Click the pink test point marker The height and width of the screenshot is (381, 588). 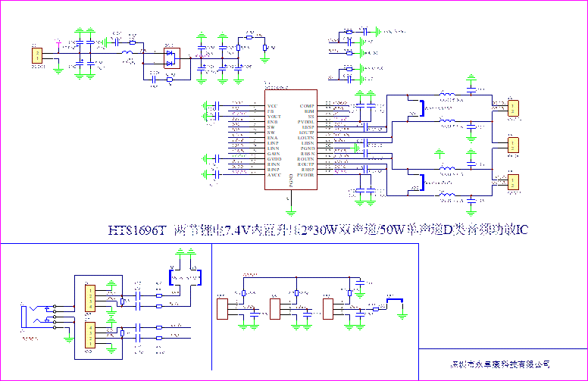click(58, 45)
